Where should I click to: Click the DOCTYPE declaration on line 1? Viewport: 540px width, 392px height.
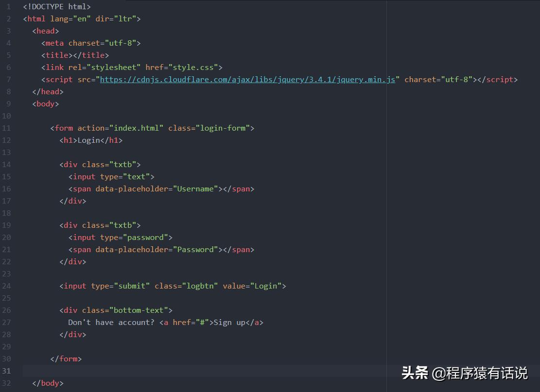tap(56, 6)
